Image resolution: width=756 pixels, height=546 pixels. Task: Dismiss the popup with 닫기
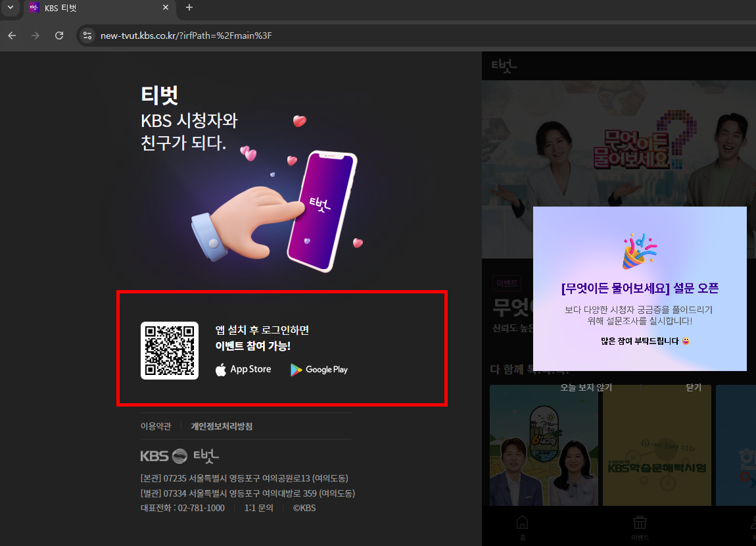point(693,387)
